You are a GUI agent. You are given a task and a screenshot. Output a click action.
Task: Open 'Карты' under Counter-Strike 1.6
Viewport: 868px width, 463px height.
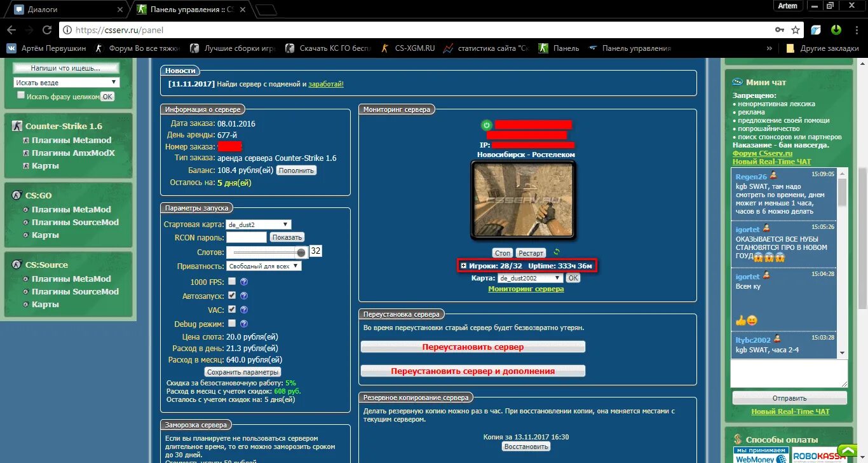pyautogui.click(x=45, y=165)
